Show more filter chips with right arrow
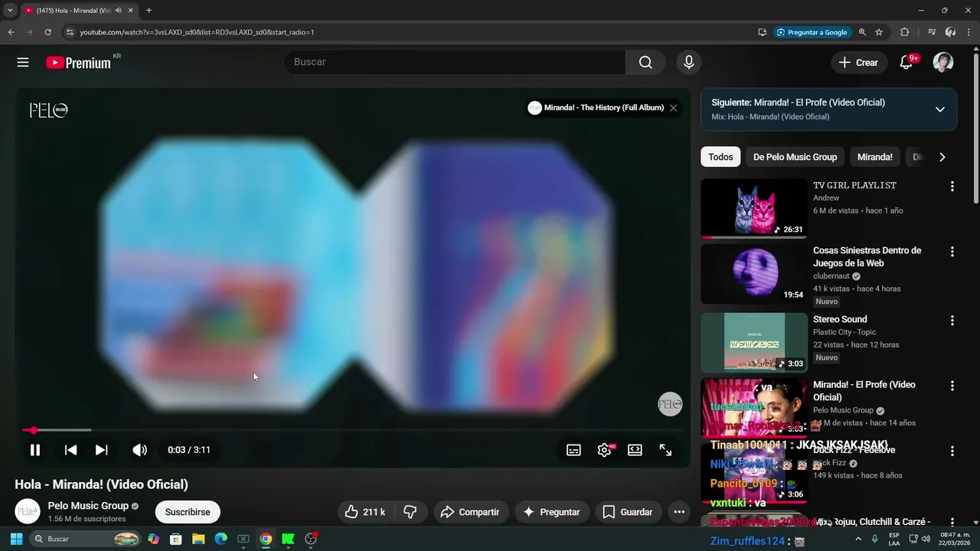Image resolution: width=980 pixels, height=551 pixels. [942, 157]
